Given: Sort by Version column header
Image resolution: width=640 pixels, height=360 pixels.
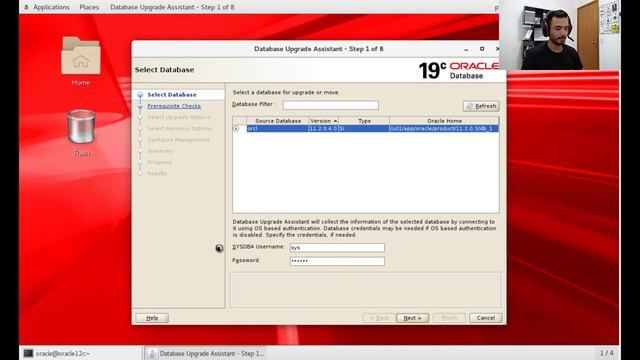Looking at the screenshot, I should (x=323, y=121).
